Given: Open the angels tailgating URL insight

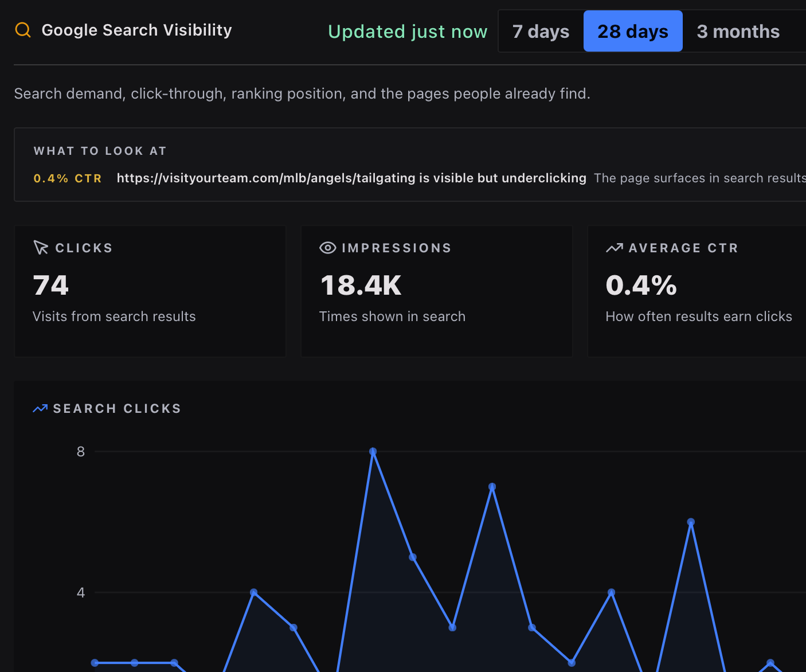Looking at the screenshot, I should point(351,178).
